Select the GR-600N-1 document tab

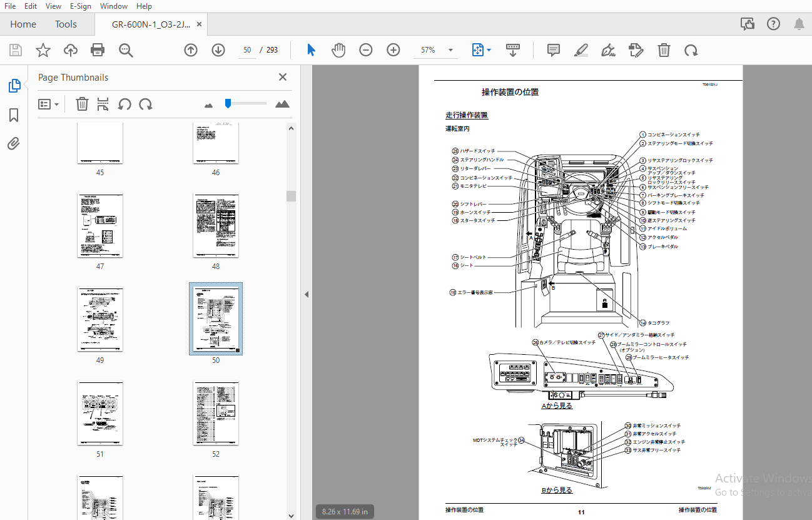click(x=151, y=24)
